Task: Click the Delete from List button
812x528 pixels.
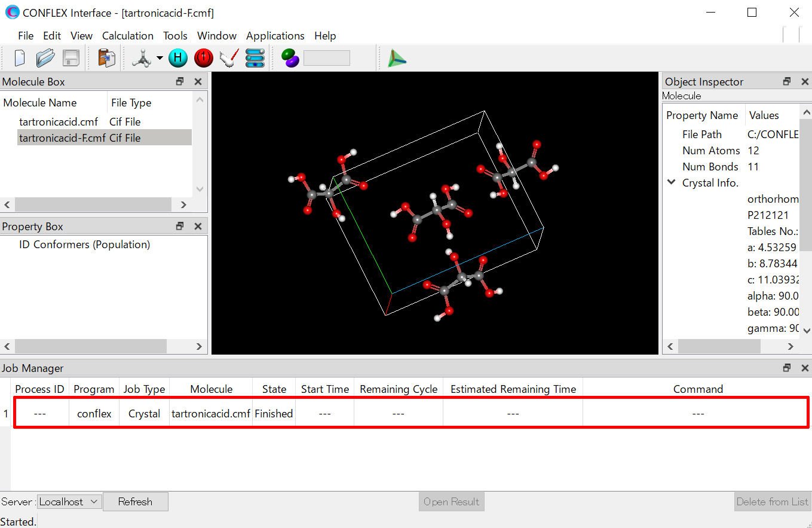Action: 772,502
